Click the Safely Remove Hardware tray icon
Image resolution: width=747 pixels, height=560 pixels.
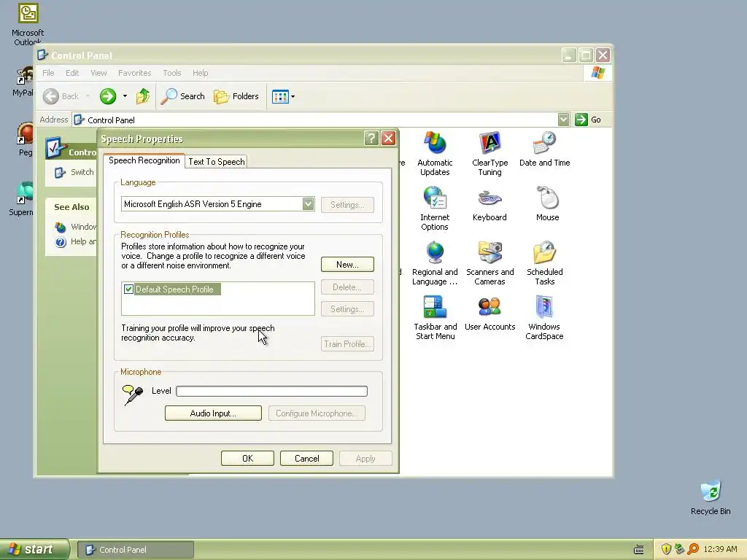pyautogui.click(x=679, y=549)
